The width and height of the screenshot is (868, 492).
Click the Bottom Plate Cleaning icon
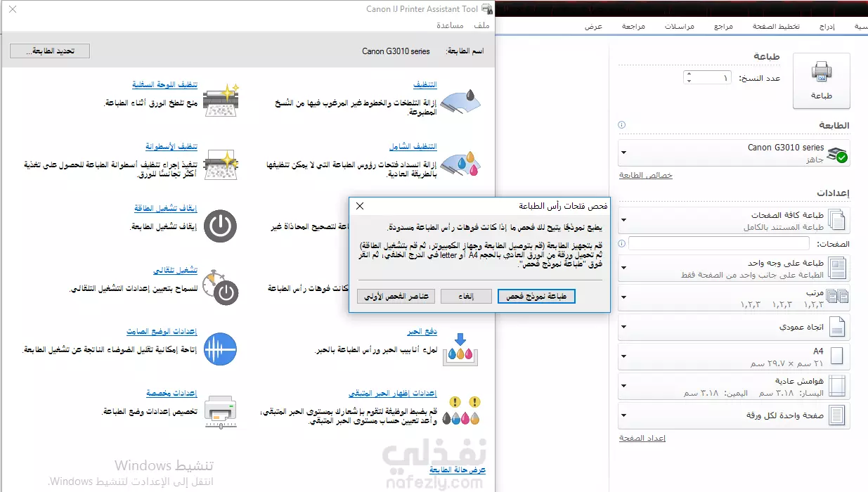pyautogui.click(x=221, y=101)
